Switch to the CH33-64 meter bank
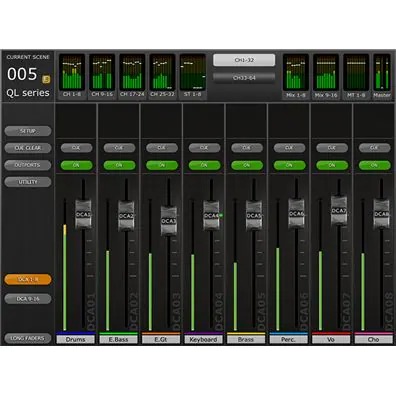The width and height of the screenshot is (396, 396). tap(244, 78)
